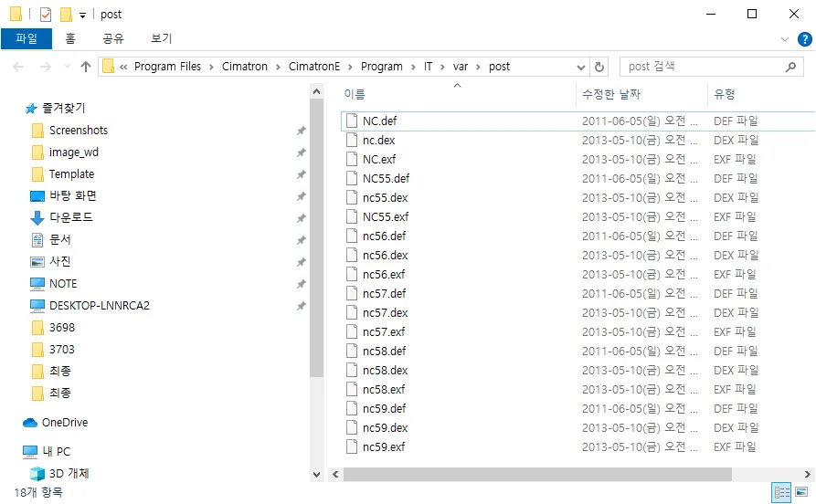The height and width of the screenshot is (504, 816).
Task: Open the Customize Quick Access Toolbar dropdown
Action: tap(83, 16)
